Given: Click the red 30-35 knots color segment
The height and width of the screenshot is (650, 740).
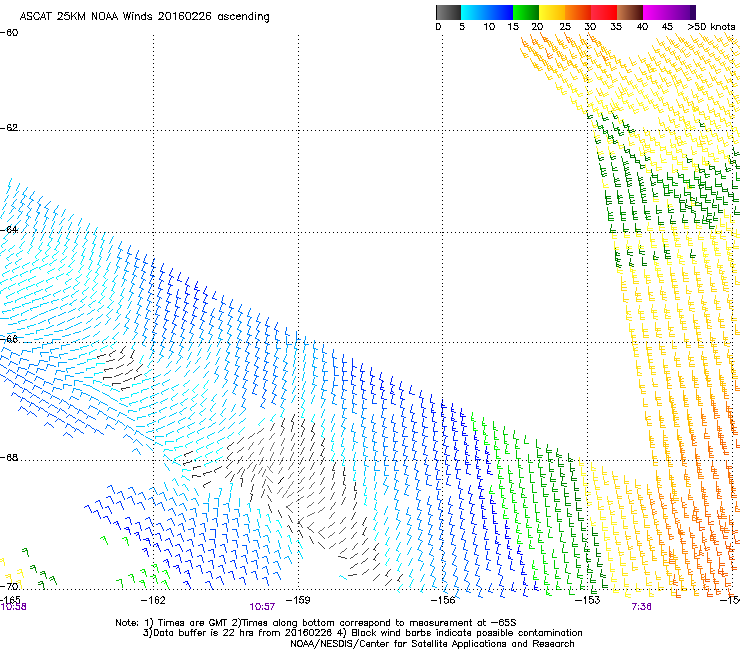Looking at the screenshot, I should (x=604, y=12).
